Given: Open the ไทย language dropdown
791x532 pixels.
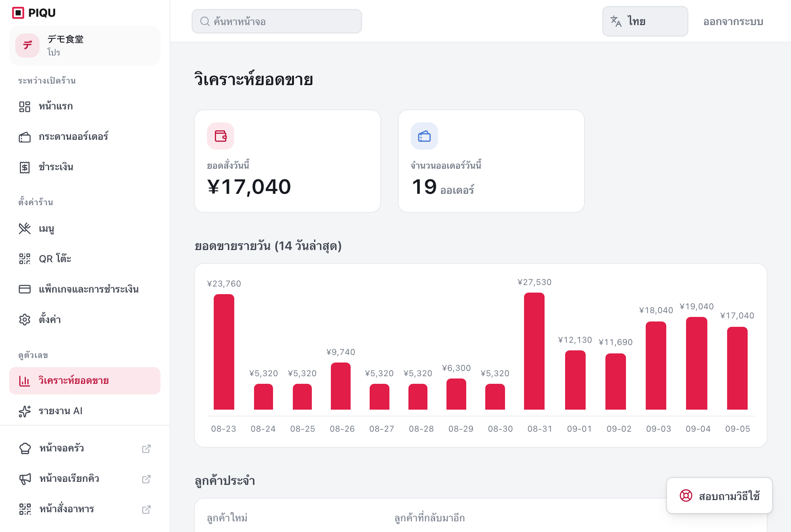Looking at the screenshot, I should pyautogui.click(x=645, y=21).
